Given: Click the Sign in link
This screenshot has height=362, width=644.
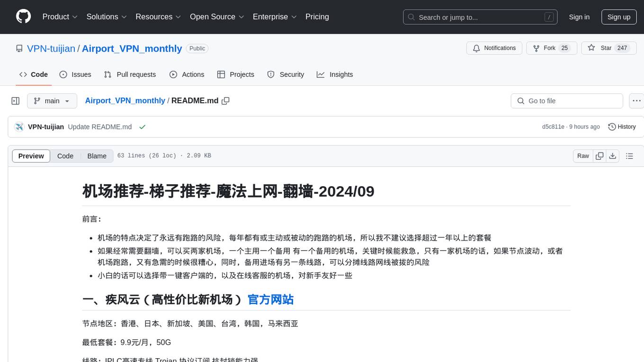Looking at the screenshot, I should (579, 17).
